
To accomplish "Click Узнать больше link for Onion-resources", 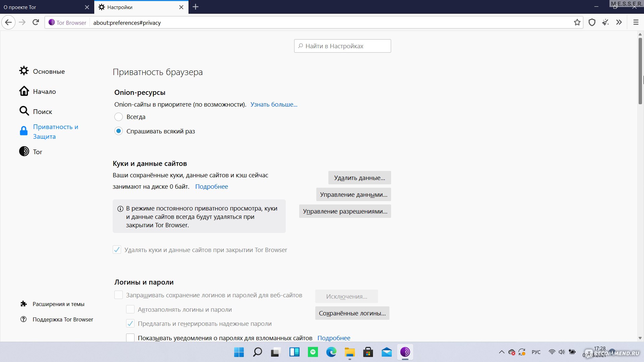I will 274,104.
